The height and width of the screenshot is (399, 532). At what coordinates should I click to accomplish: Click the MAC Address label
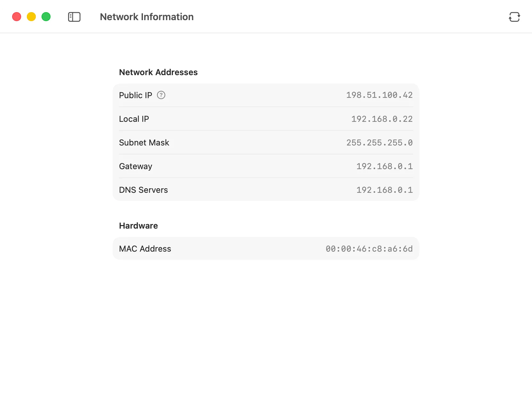point(145,249)
